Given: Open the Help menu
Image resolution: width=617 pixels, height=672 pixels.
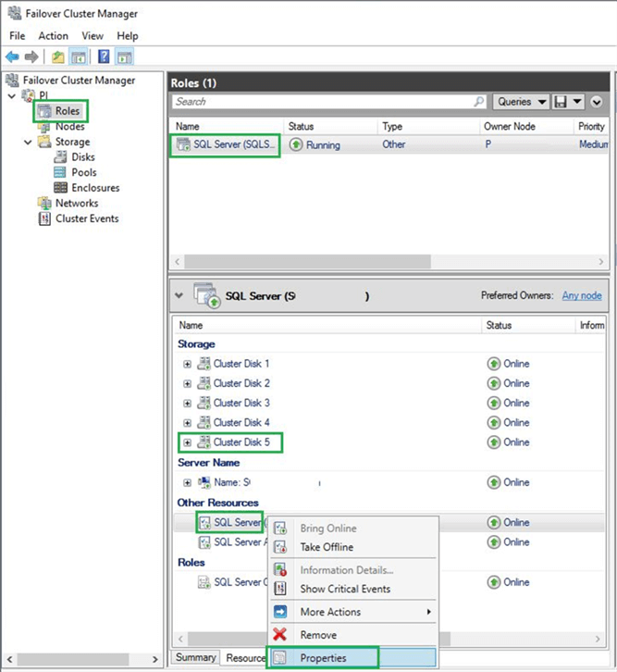Looking at the screenshot, I should [x=127, y=35].
